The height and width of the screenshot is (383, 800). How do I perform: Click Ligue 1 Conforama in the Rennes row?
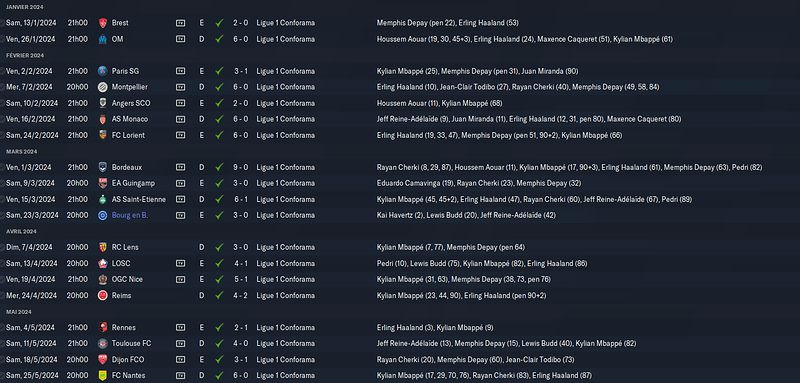pyautogui.click(x=286, y=327)
